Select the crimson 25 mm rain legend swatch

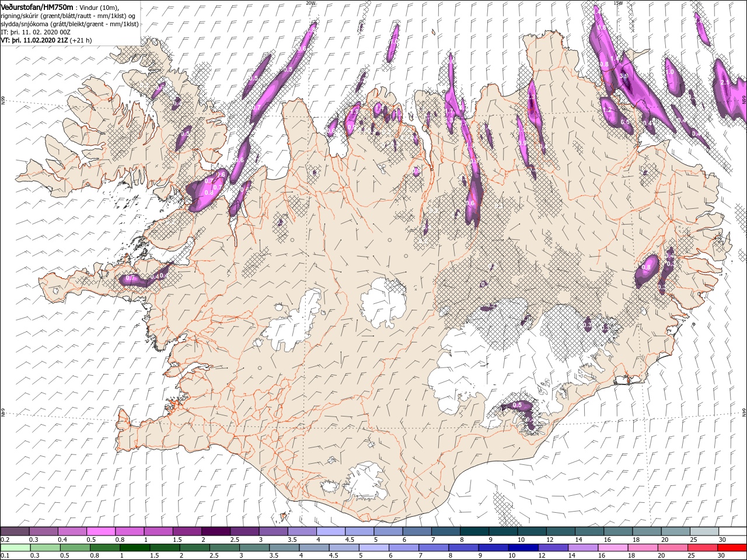[x=702, y=548]
